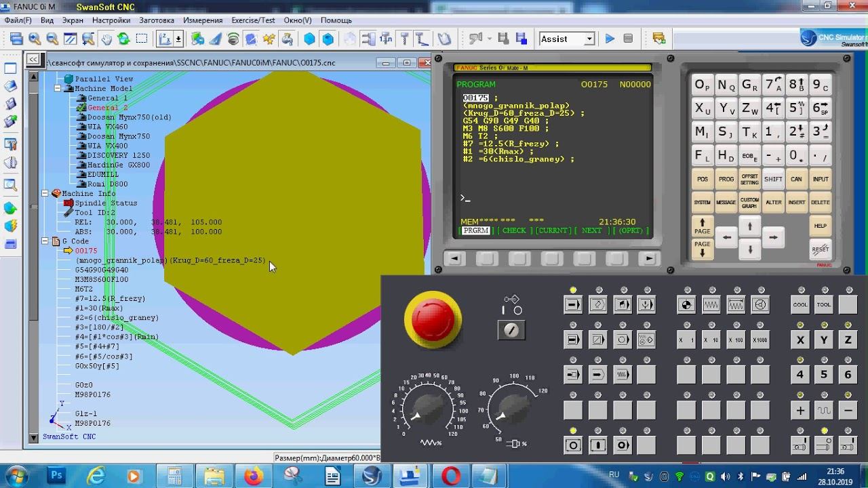Click the tree panel vertical scrollbar down arrow
Image resolution: width=868 pixels, height=488 pixels.
(33, 439)
